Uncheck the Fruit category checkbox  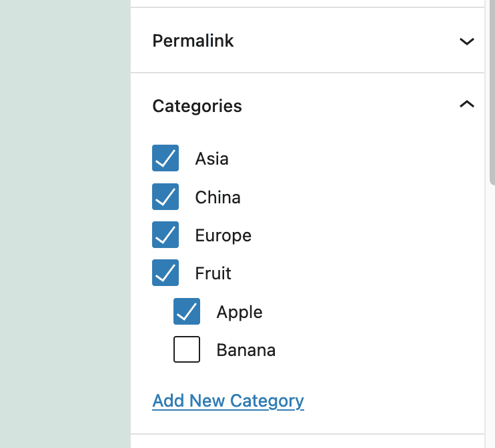point(165,273)
